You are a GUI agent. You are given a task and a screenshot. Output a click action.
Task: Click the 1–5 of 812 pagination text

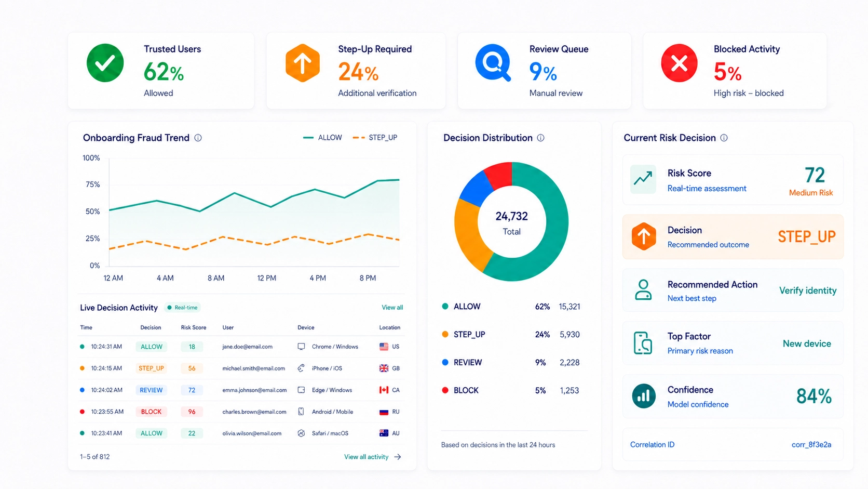click(94, 457)
